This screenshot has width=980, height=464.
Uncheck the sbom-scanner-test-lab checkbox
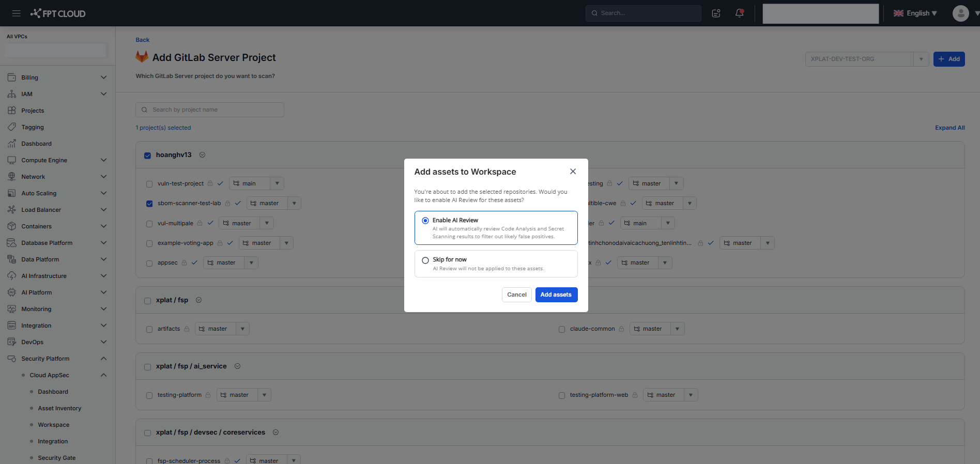pyautogui.click(x=149, y=204)
